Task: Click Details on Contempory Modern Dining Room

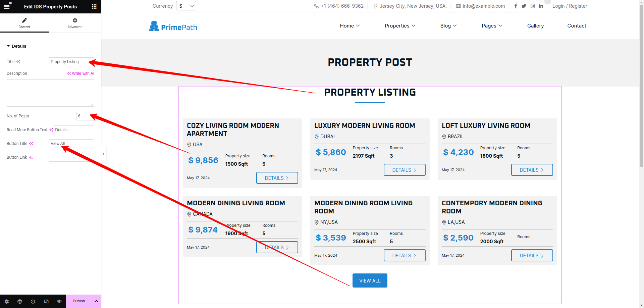Action: [532, 255]
